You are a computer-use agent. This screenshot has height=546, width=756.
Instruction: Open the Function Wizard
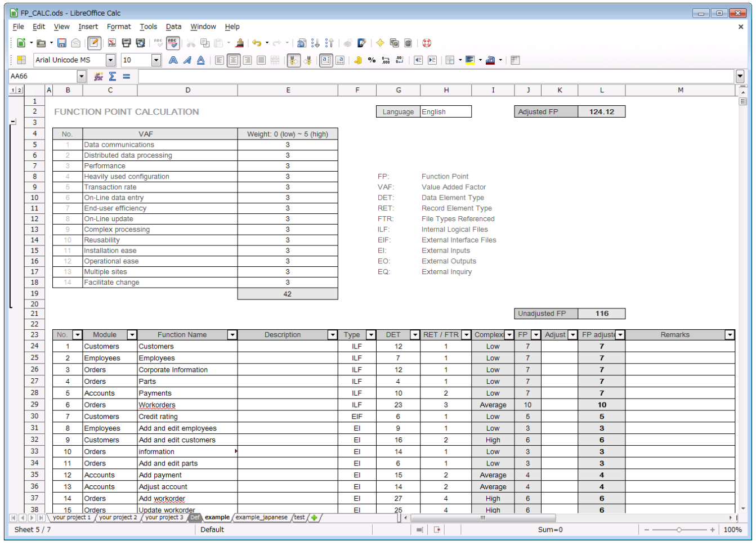[x=98, y=76]
